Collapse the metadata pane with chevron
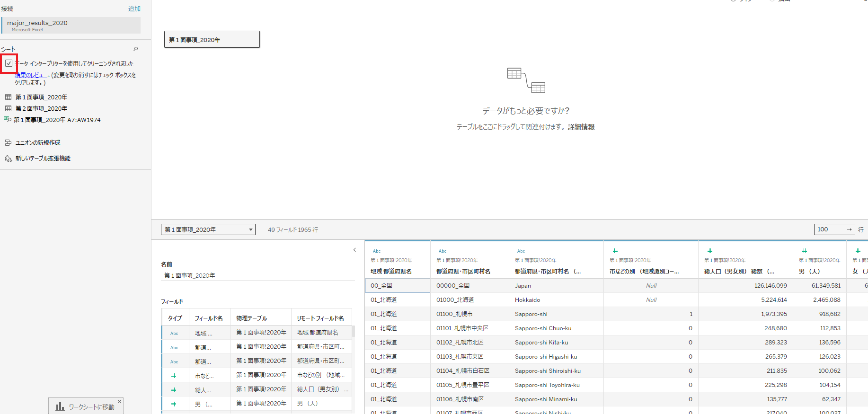This screenshot has width=868, height=414. [354, 250]
